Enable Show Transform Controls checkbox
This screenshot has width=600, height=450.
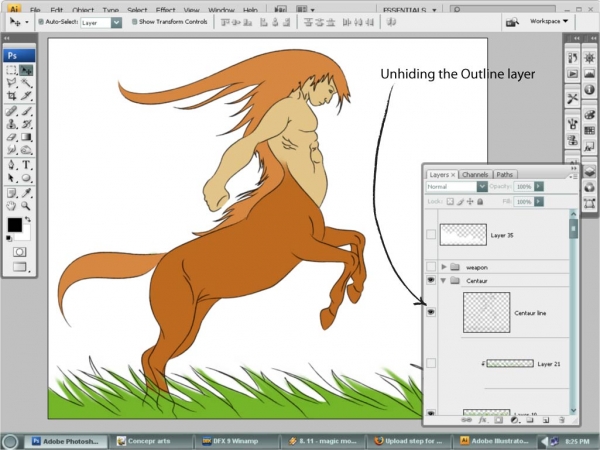134,22
